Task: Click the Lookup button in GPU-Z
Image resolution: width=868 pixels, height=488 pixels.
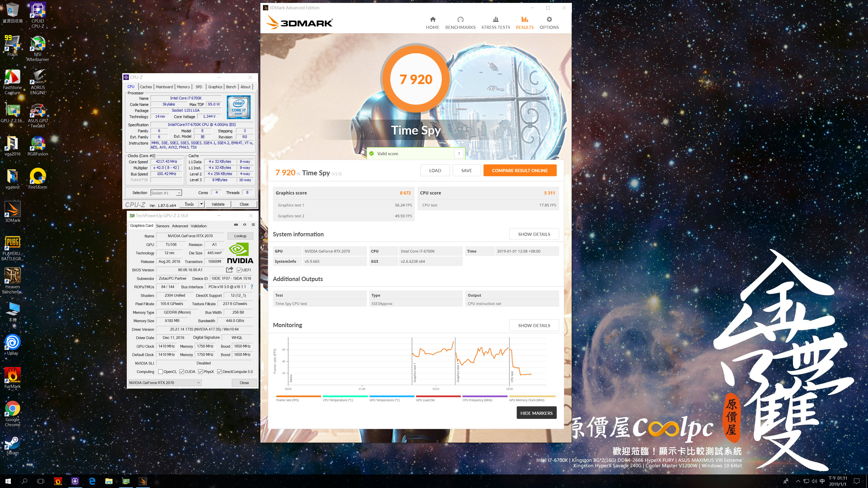Action: pyautogui.click(x=240, y=236)
